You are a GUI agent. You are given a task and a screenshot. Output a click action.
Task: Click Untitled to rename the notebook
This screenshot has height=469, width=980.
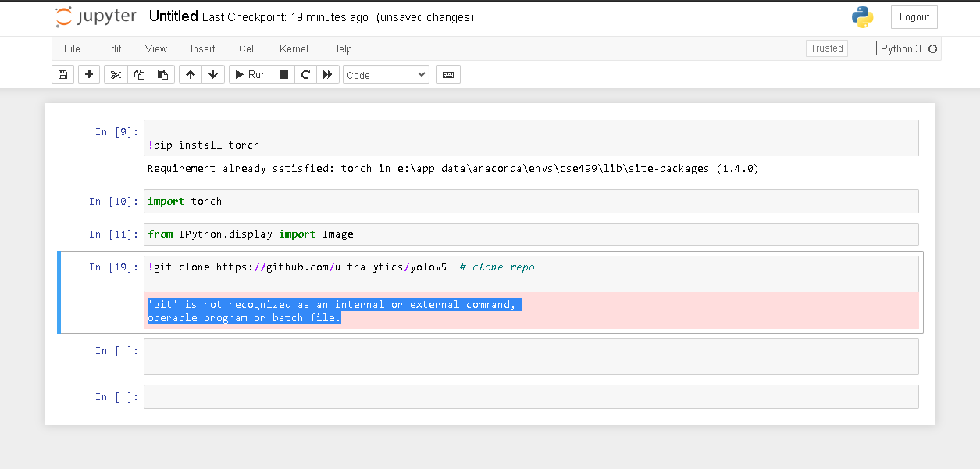pos(173,16)
